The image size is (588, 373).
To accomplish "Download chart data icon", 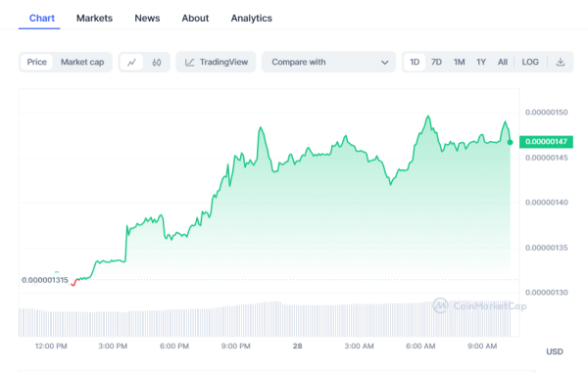I will coord(561,62).
